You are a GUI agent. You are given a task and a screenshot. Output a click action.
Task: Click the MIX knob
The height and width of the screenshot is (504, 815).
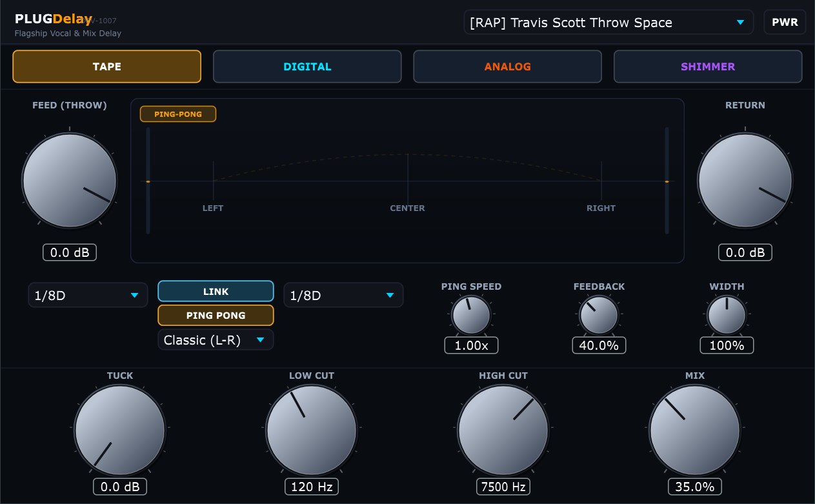695,430
